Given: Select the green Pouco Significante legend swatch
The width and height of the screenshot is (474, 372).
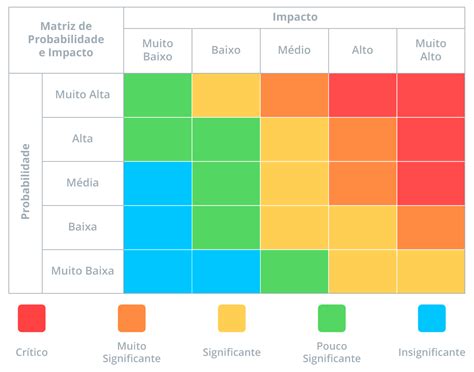Looking at the screenshot, I should 332,318.
